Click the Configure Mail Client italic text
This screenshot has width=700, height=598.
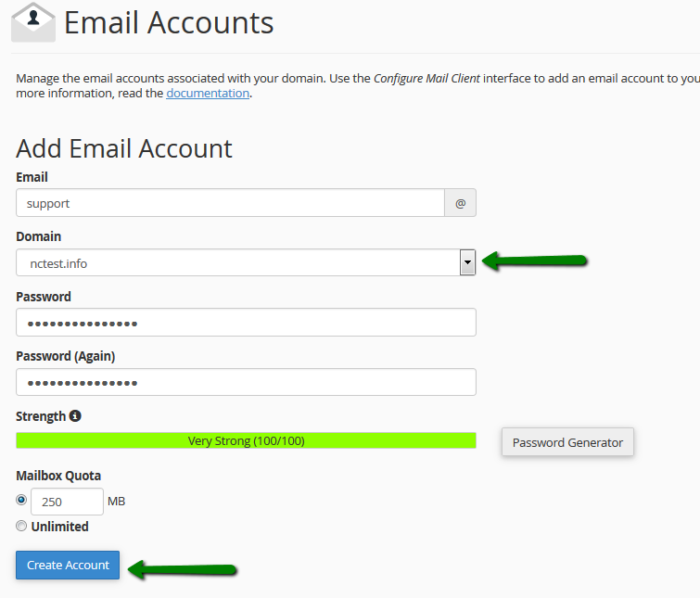coord(426,78)
